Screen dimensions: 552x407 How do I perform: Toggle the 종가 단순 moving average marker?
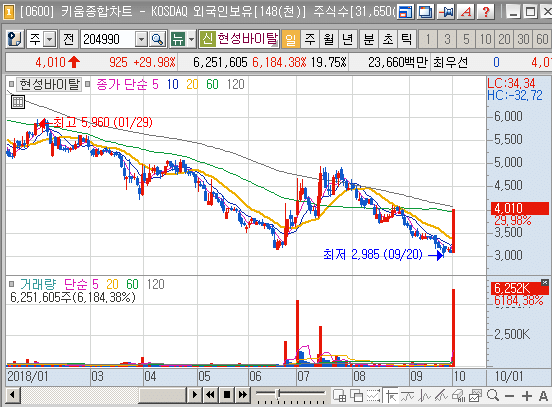coord(87,84)
